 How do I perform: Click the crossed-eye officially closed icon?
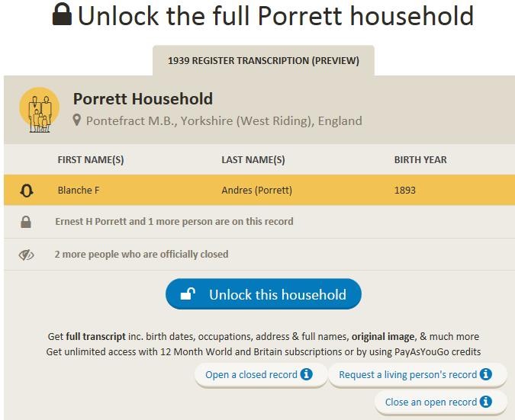coord(26,255)
